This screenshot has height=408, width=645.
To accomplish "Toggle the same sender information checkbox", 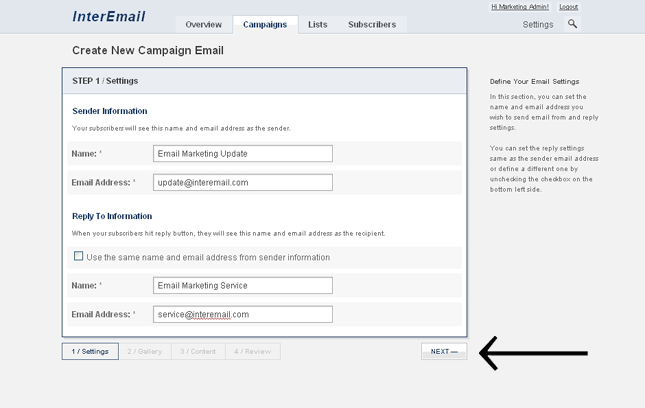I will (x=79, y=256).
